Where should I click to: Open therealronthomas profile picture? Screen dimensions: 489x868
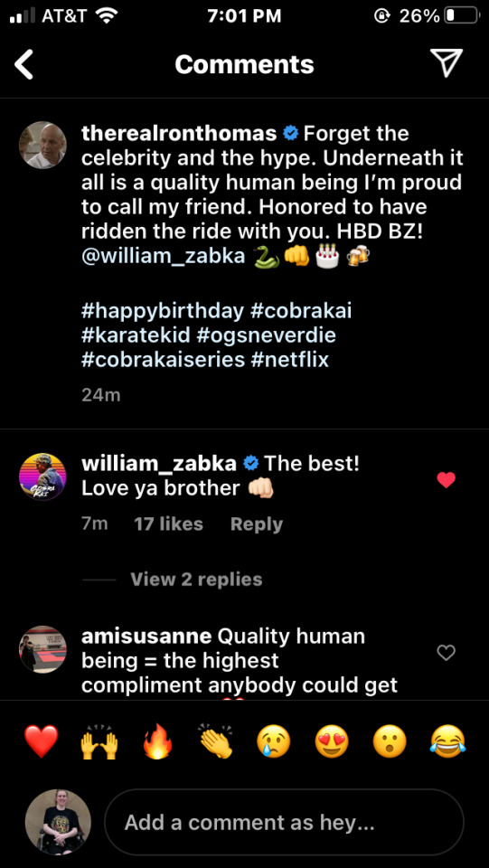click(42, 145)
